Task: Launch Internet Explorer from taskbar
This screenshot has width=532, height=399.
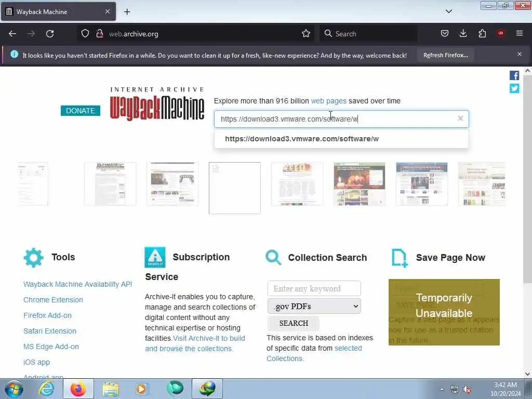Action: click(x=46, y=389)
